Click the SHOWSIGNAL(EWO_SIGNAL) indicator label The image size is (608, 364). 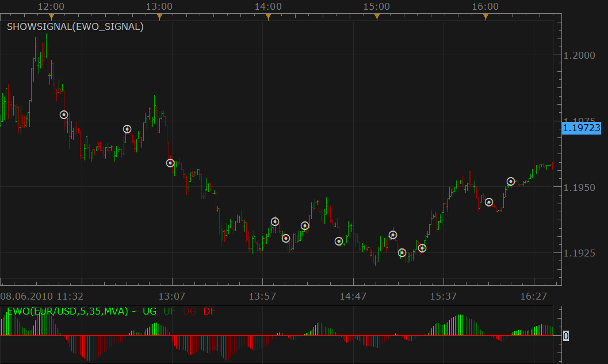click(75, 27)
